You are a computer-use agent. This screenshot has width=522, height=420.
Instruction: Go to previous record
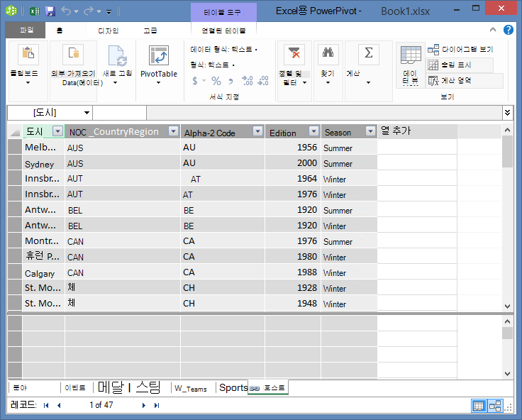(x=59, y=405)
